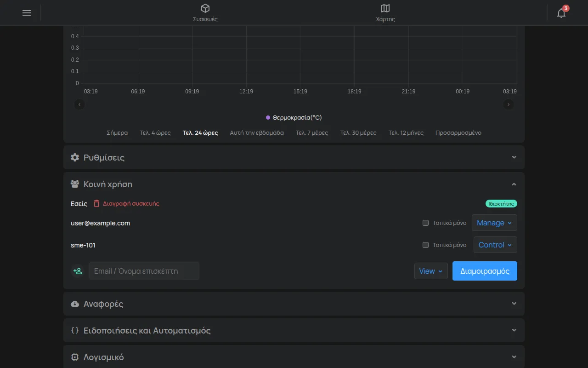Select the Τελ. 7 μέρες range
588x368 pixels.
pyautogui.click(x=312, y=133)
